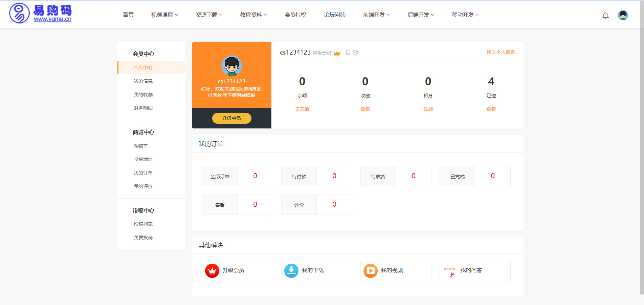Click the red crown 升级会员 module icon

pos(212,270)
